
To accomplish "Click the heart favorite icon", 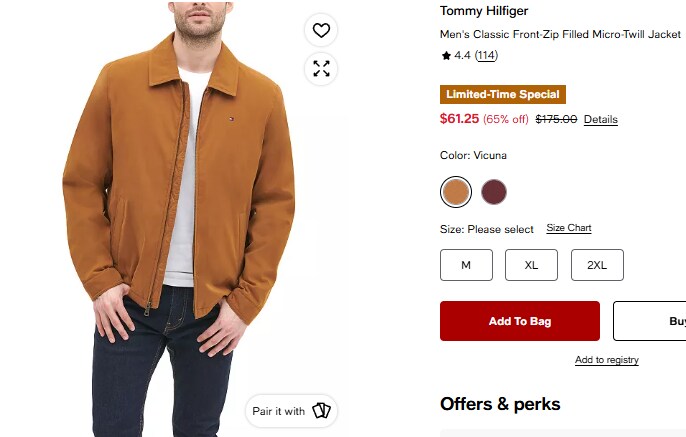I will [x=321, y=30].
